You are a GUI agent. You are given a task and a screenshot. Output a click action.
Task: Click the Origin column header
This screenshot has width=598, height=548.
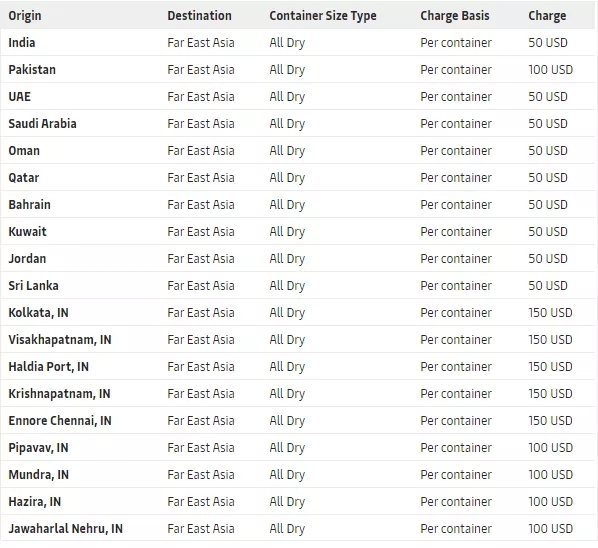(25, 16)
